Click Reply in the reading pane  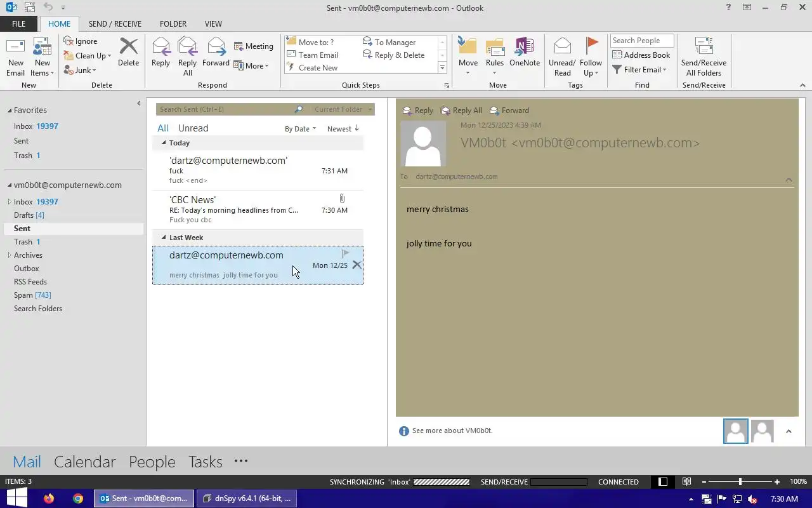point(418,110)
